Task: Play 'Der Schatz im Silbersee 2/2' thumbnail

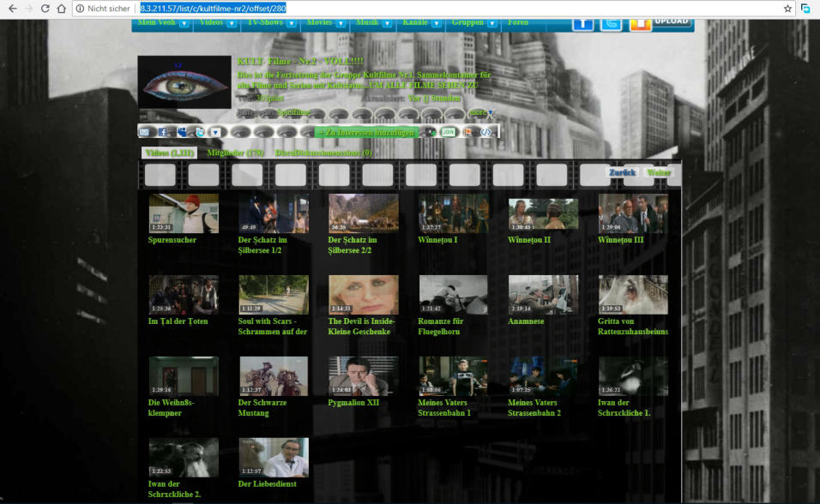Action: 364,213
